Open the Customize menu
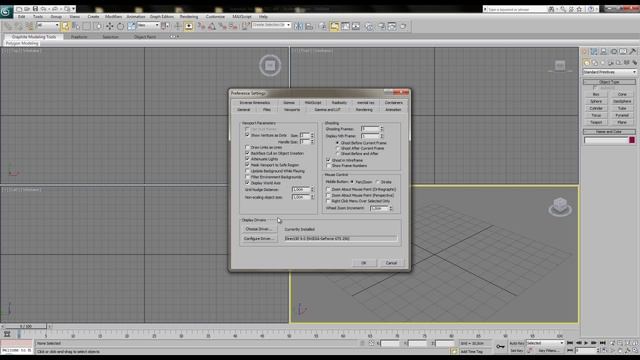The height and width of the screenshot is (360, 640). 215,17
